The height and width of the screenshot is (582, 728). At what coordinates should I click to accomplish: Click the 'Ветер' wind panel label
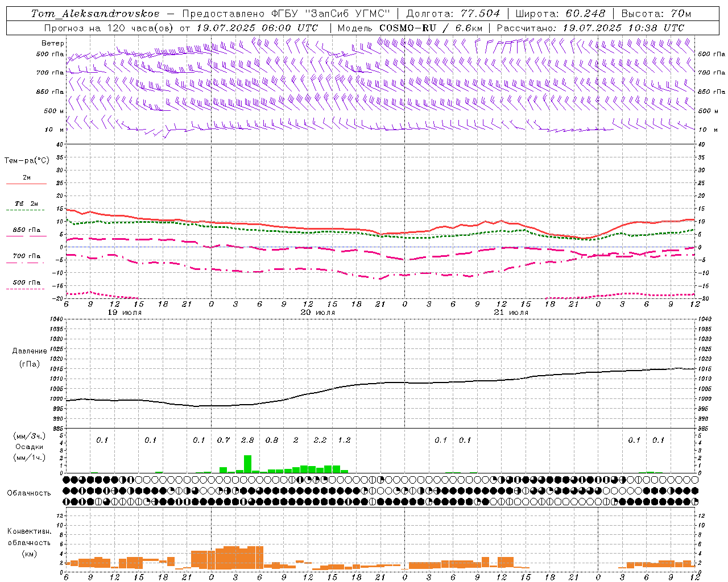[x=53, y=43]
